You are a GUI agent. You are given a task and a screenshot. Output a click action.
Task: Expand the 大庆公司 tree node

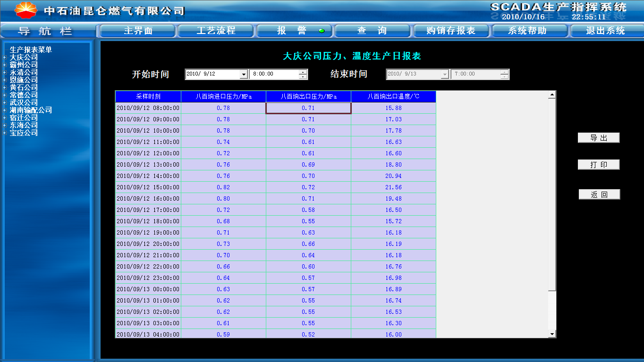point(5,58)
